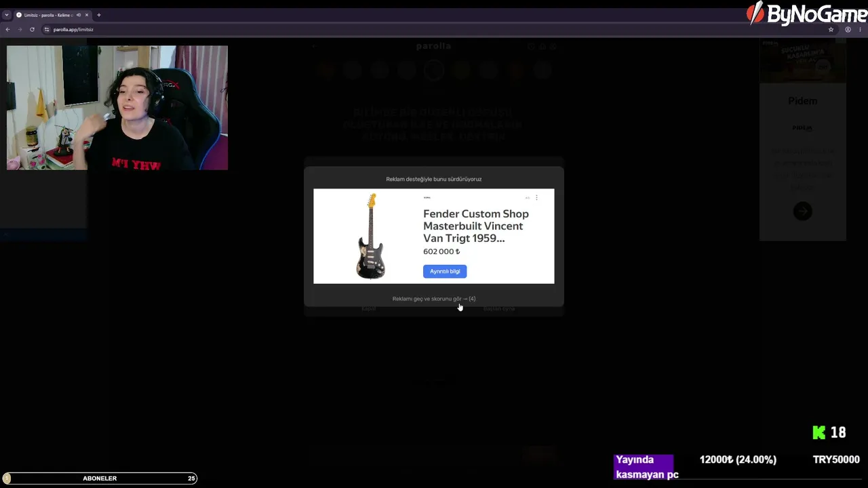Screen dimensions: 868x488
Task: Open a new browser tab
Action: click(x=99, y=15)
